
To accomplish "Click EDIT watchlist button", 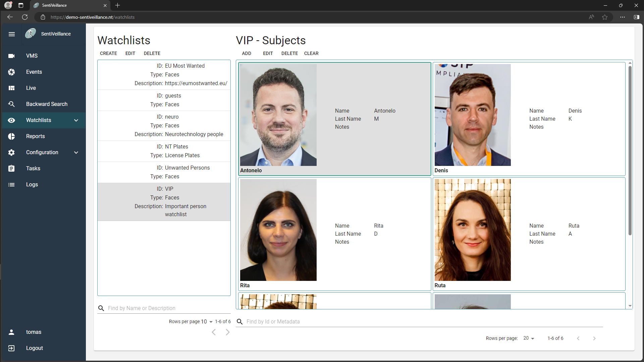I will (x=130, y=53).
